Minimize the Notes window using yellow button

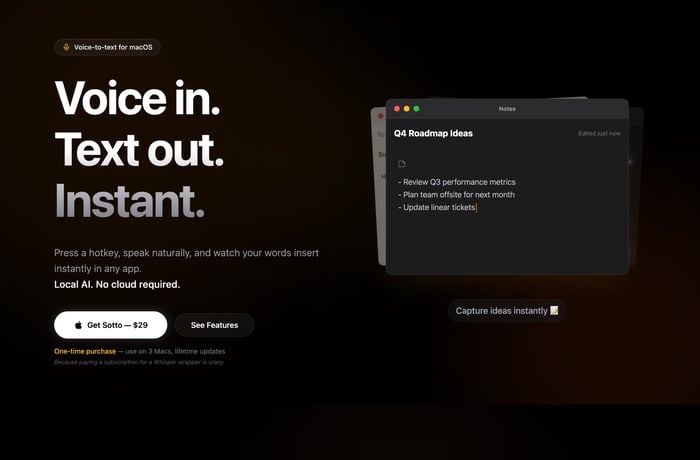point(407,109)
